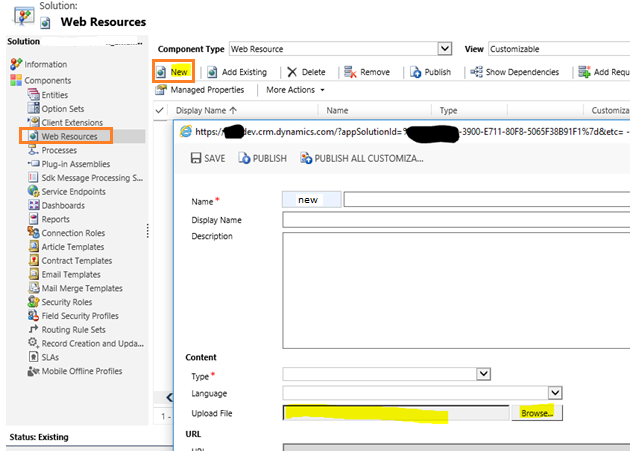Click the Option Sets icon
Screen dimensions: 630x451
click(33, 109)
